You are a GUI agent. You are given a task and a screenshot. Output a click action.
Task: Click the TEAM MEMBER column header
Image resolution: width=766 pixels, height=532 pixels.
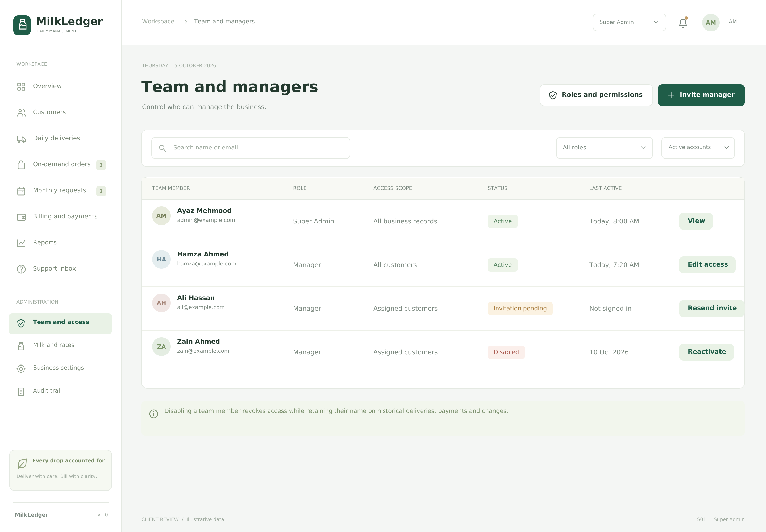(x=171, y=188)
